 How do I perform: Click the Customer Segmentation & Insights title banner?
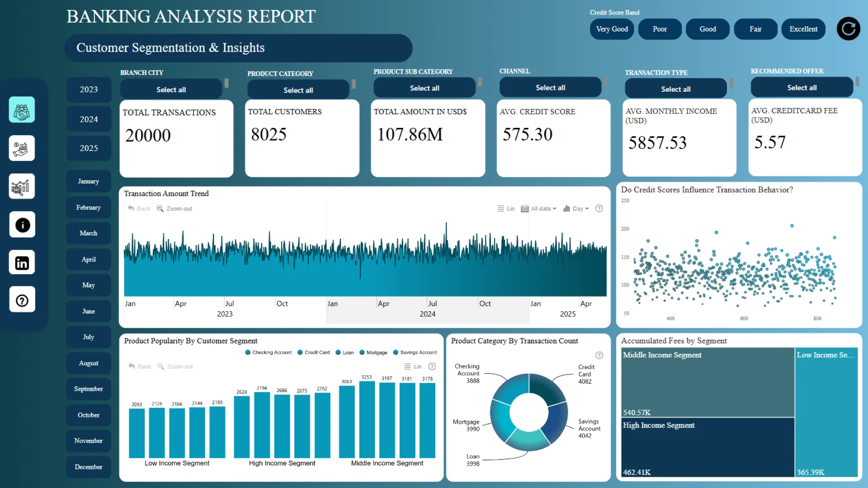pyautogui.click(x=238, y=48)
